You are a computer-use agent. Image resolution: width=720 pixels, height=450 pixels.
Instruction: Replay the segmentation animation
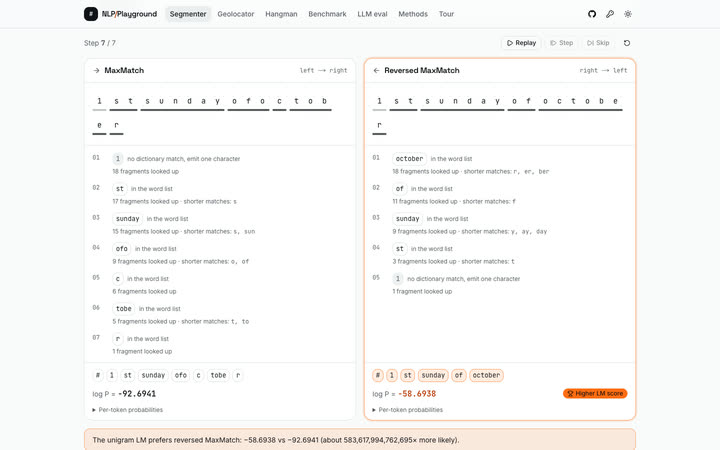(x=521, y=43)
